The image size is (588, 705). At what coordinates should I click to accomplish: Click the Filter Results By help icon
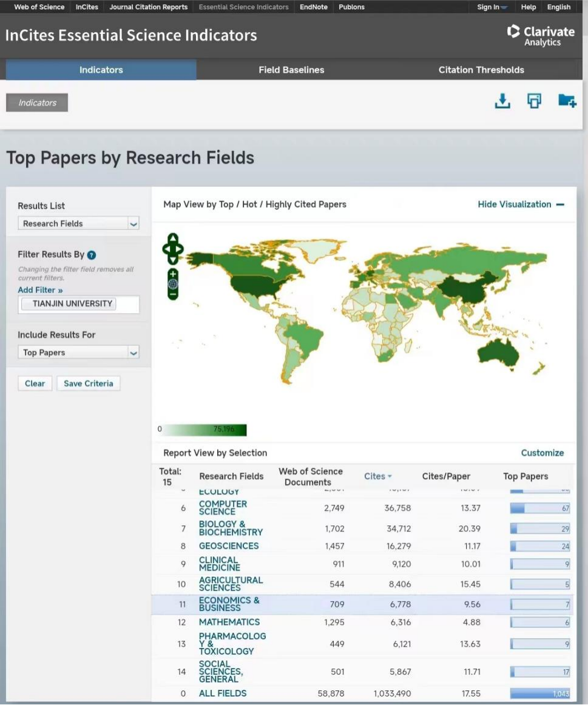pyautogui.click(x=92, y=255)
